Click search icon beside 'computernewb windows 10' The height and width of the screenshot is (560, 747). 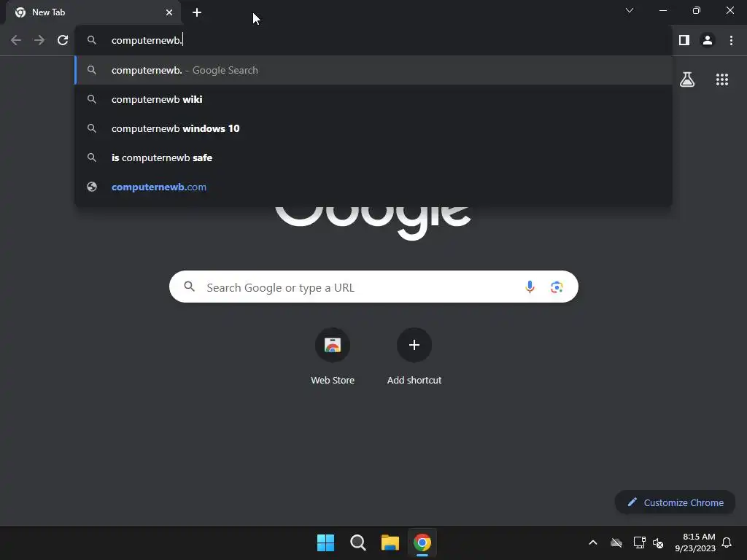pyautogui.click(x=92, y=128)
